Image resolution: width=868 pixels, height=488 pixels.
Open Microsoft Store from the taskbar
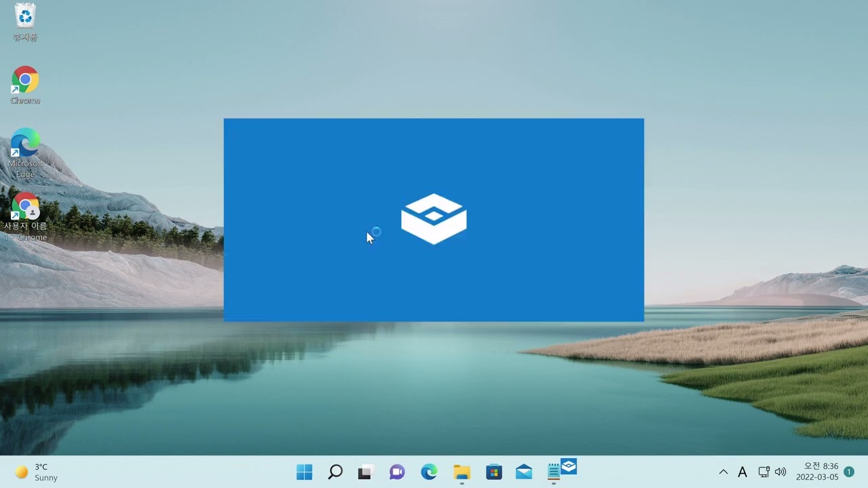[494, 472]
